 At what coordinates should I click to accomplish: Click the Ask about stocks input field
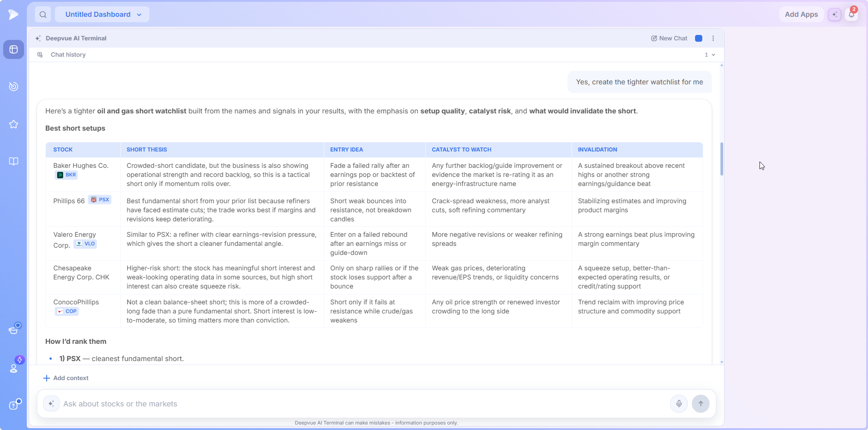[x=363, y=404]
